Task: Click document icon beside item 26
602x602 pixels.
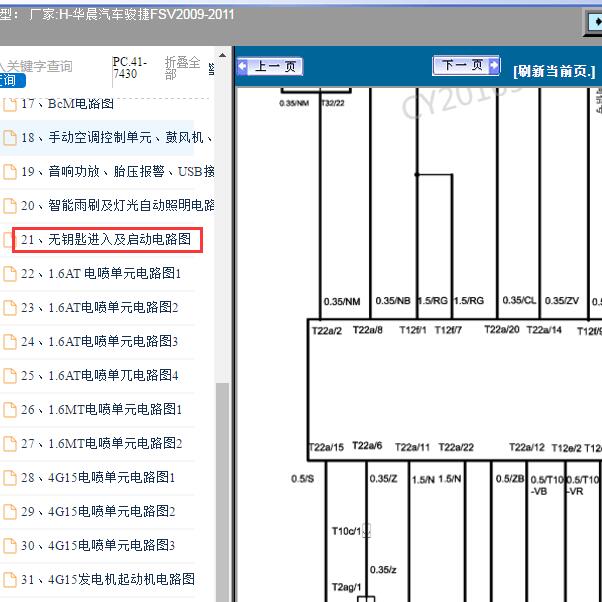Action: coord(10,410)
